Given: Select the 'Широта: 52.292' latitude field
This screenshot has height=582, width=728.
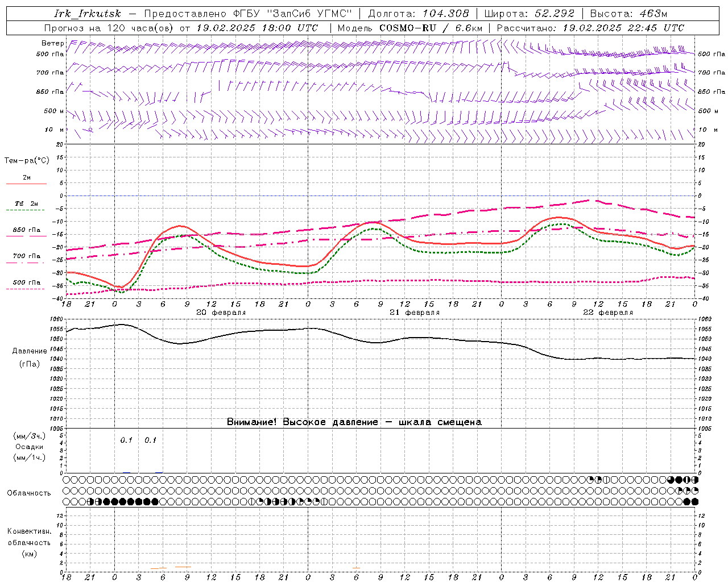Looking at the screenshot, I should (530, 14).
